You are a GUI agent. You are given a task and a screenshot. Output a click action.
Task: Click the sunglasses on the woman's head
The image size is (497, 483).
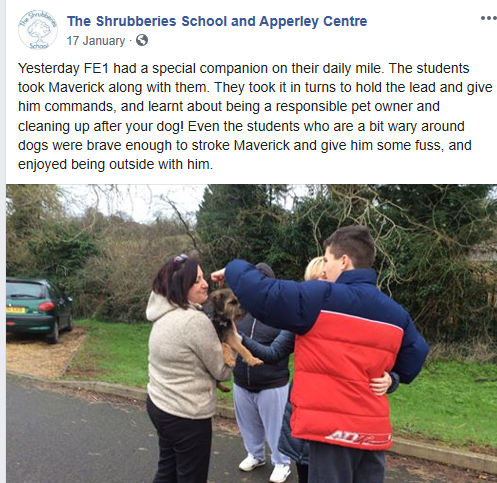tap(180, 258)
